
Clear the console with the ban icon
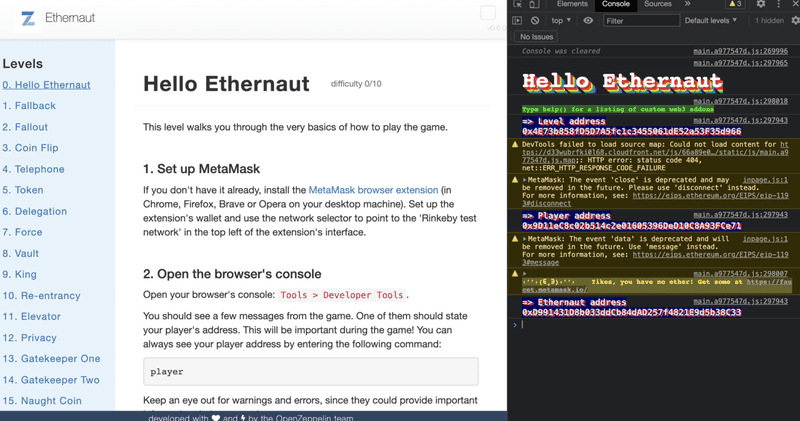click(x=535, y=20)
